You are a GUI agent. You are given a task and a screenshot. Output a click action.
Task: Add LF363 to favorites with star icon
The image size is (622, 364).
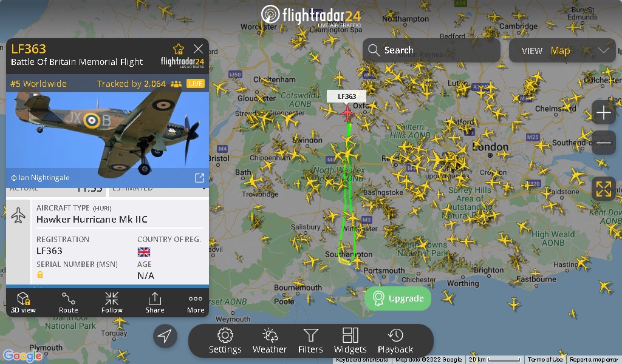coord(179,49)
